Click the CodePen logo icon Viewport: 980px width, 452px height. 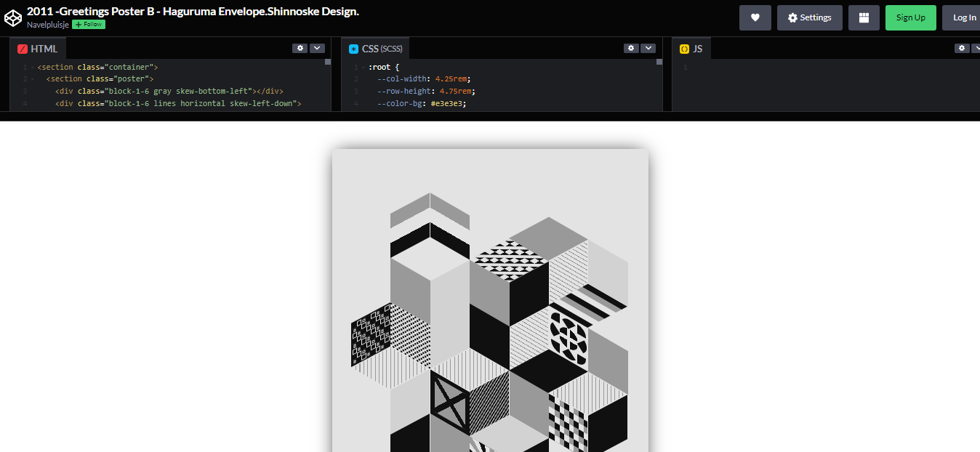(x=12, y=17)
